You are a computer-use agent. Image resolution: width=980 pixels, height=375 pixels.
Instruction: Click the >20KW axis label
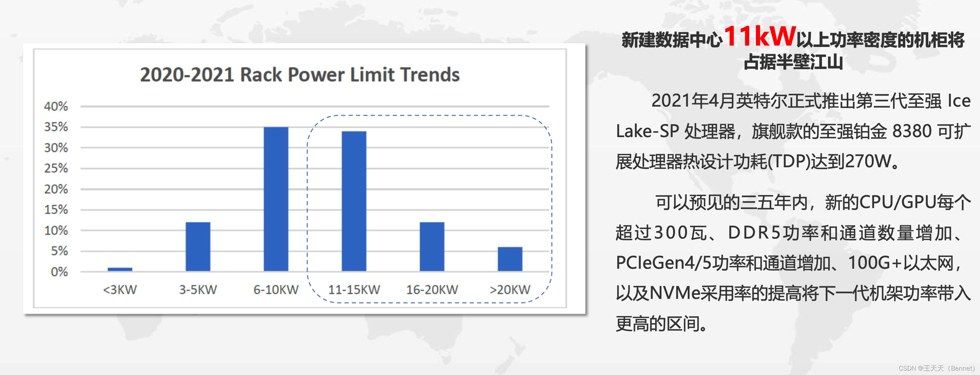510,290
